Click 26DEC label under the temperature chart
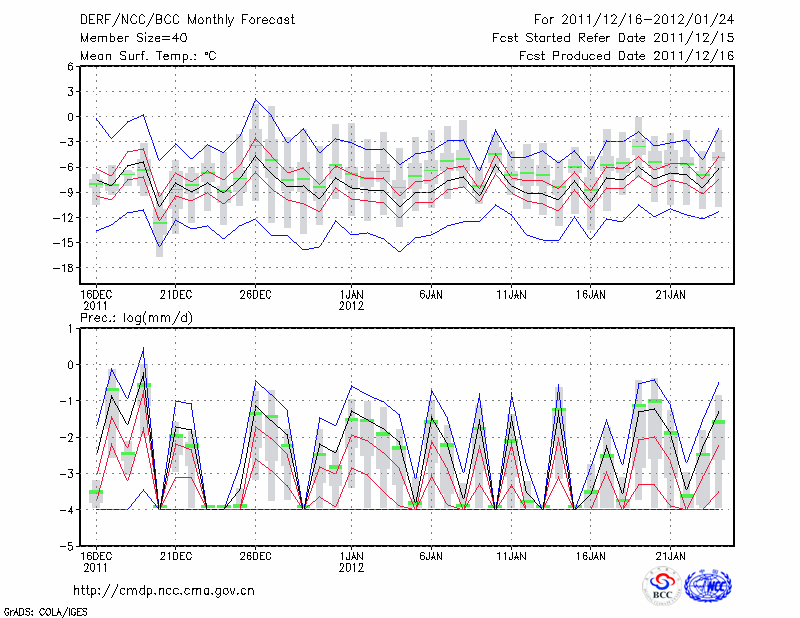Viewport: 800px width, 618px height. tap(255, 294)
